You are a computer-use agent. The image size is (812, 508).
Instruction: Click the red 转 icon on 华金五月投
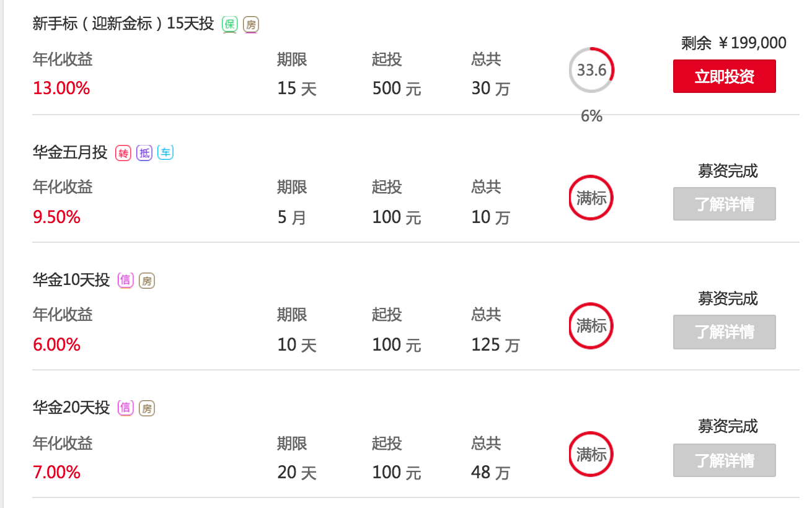pos(124,153)
